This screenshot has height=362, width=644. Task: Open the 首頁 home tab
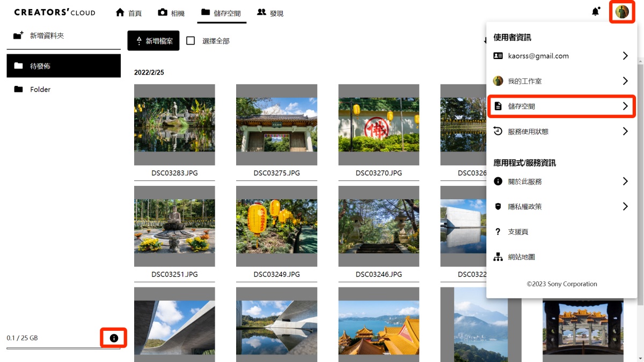click(x=129, y=13)
